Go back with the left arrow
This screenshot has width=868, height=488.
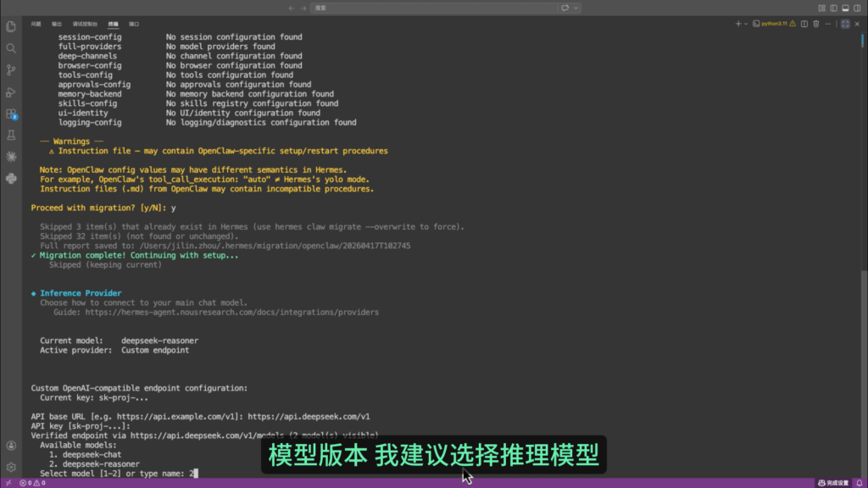pyautogui.click(x=292, y=8)
